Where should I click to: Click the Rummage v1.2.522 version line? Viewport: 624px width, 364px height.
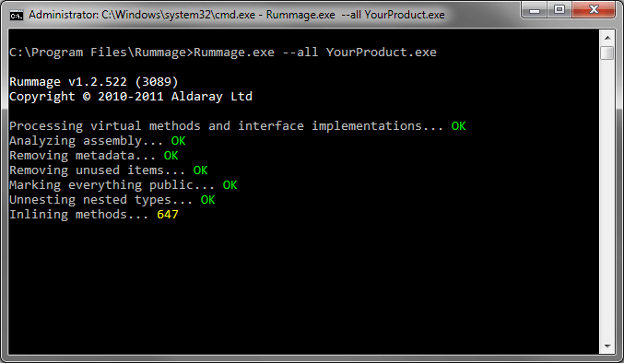pyautogui.click(x=93, y=81)
